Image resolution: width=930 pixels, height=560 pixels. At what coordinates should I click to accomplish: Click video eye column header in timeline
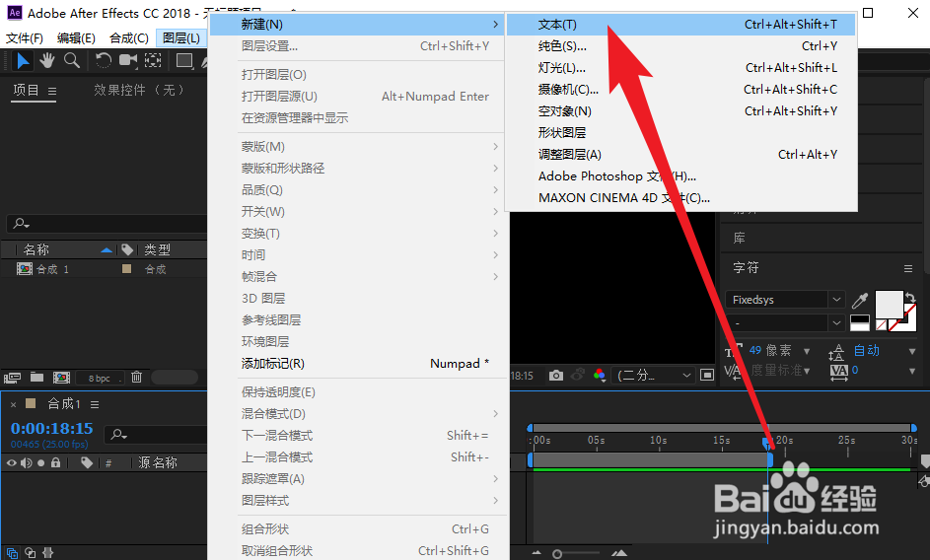tap(11, 462)
